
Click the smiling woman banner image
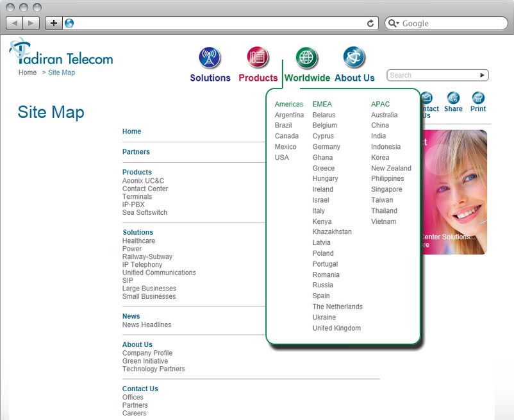pos(454,192)
